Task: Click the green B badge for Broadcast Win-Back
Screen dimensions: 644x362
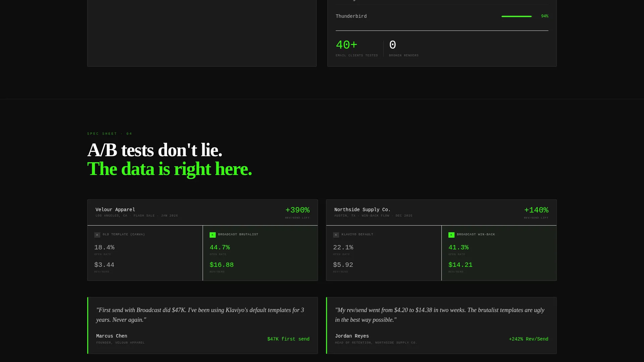Action: point(451,235)
